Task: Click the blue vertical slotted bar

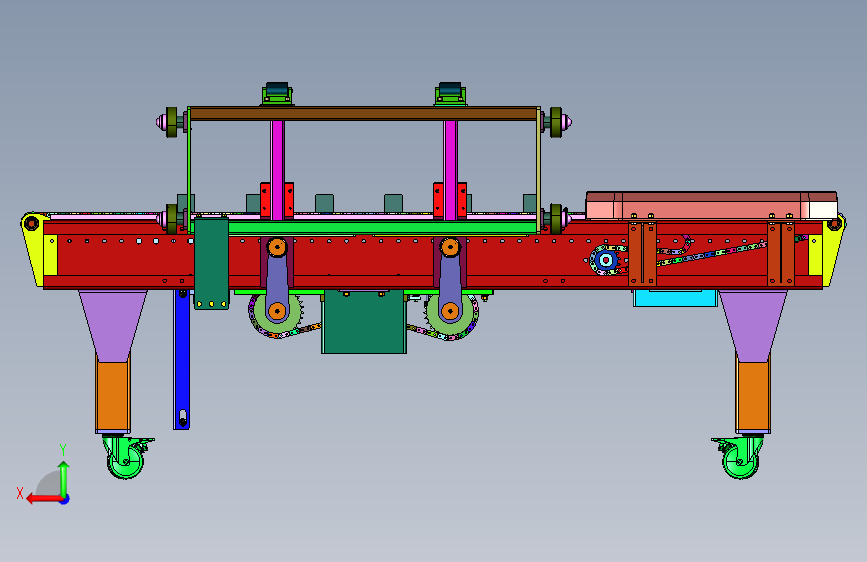Action: 181,358
